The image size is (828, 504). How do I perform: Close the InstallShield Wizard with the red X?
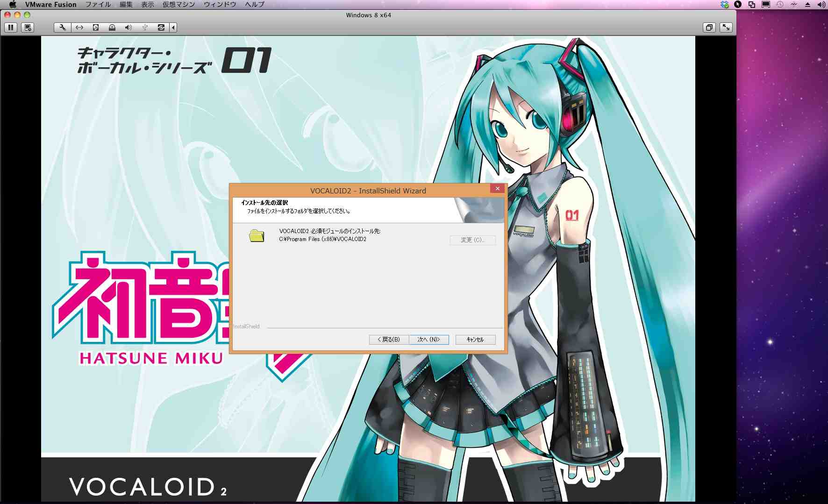point(497,188)
